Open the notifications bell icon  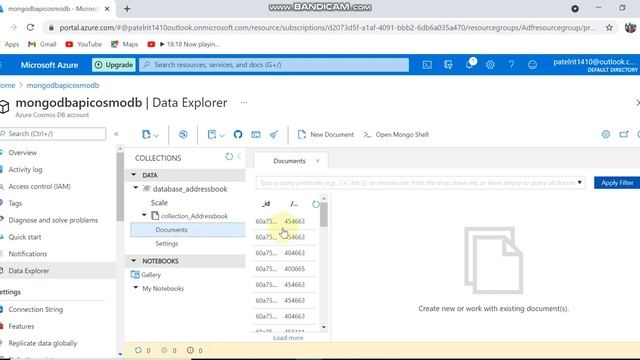[469, 64]
